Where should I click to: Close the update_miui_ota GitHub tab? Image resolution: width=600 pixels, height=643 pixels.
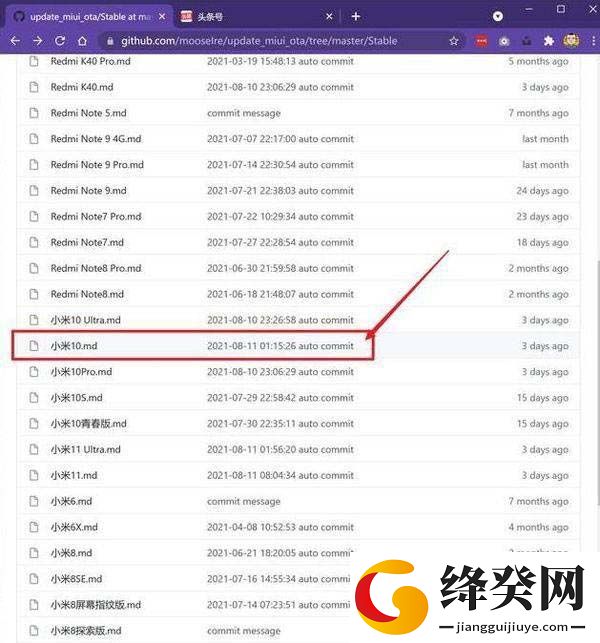tap(162, 16)
